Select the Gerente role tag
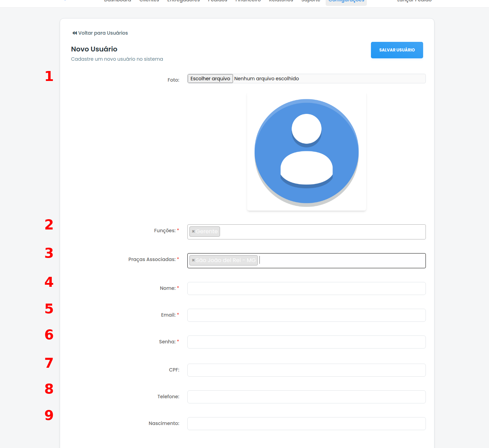The image size is (489, 448). [207, 232]
